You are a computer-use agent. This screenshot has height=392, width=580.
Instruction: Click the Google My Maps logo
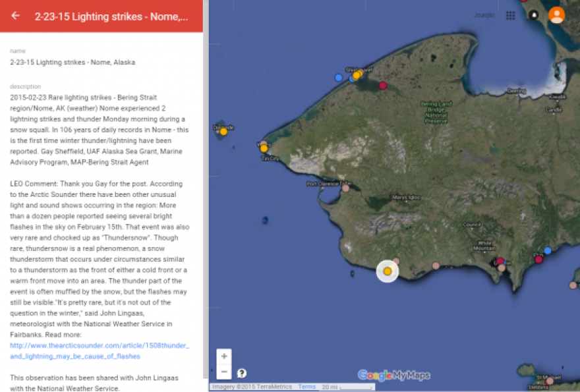tap(393, 376)
